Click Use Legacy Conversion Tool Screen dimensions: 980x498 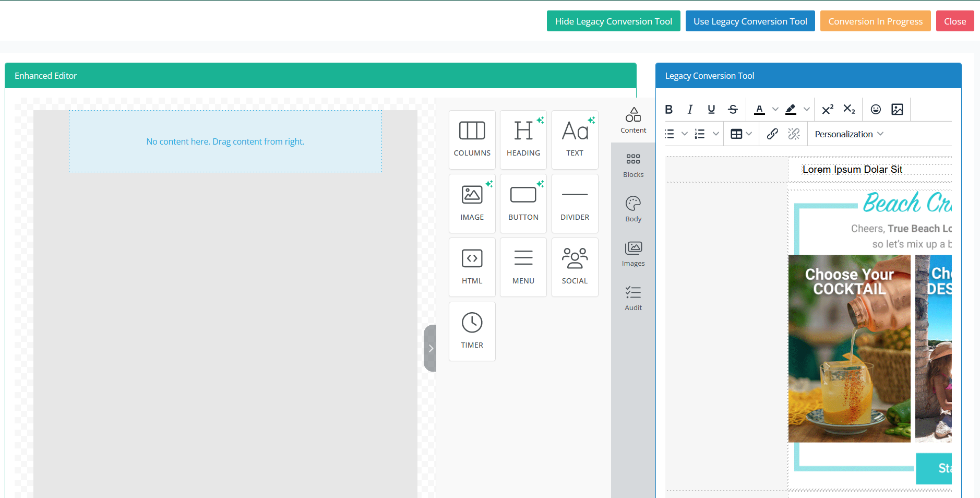[x=749, y=21]
